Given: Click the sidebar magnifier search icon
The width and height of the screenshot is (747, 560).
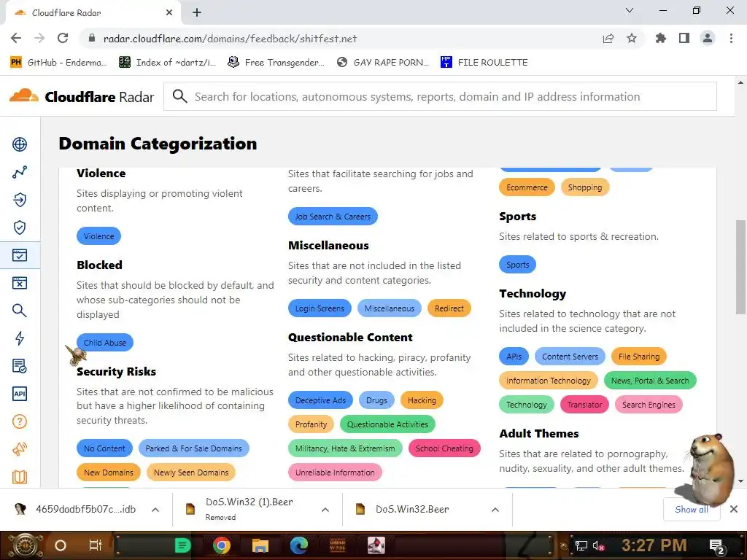Looking at the screenshot, I should [20, 311].
